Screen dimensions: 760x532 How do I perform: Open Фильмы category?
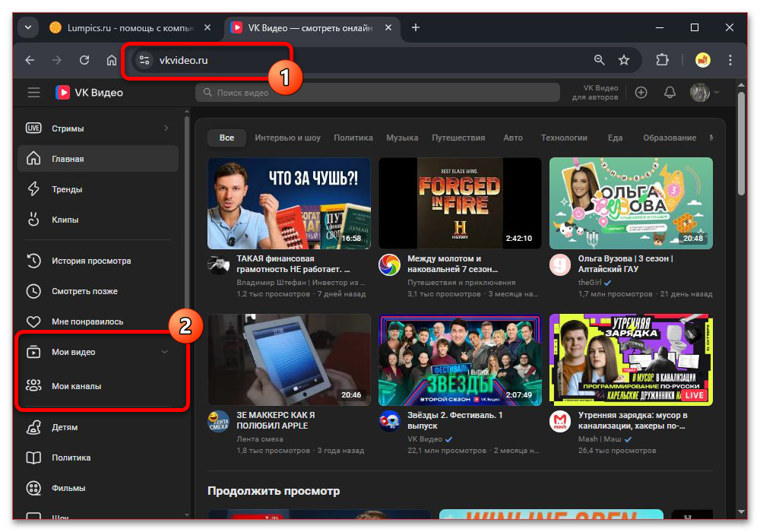(98, 489)
